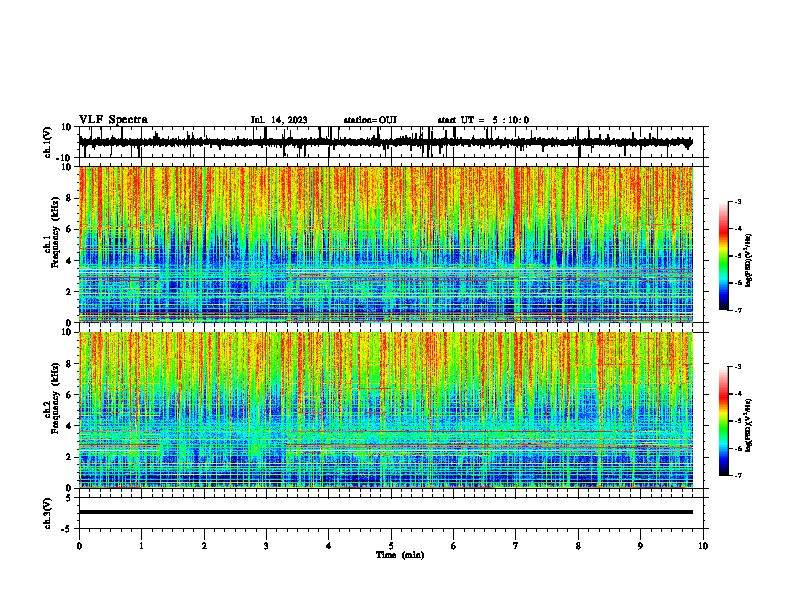Click time axis tick label "7"

click(516, 546)
